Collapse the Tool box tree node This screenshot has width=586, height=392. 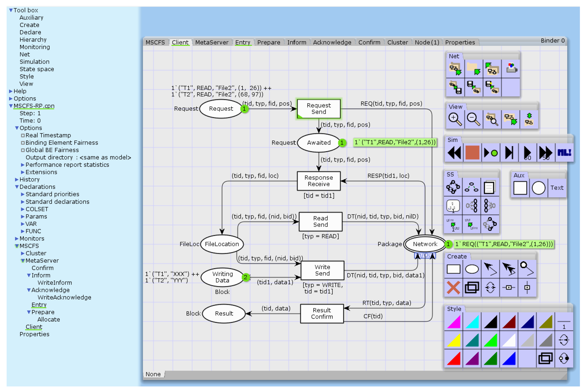11,10
